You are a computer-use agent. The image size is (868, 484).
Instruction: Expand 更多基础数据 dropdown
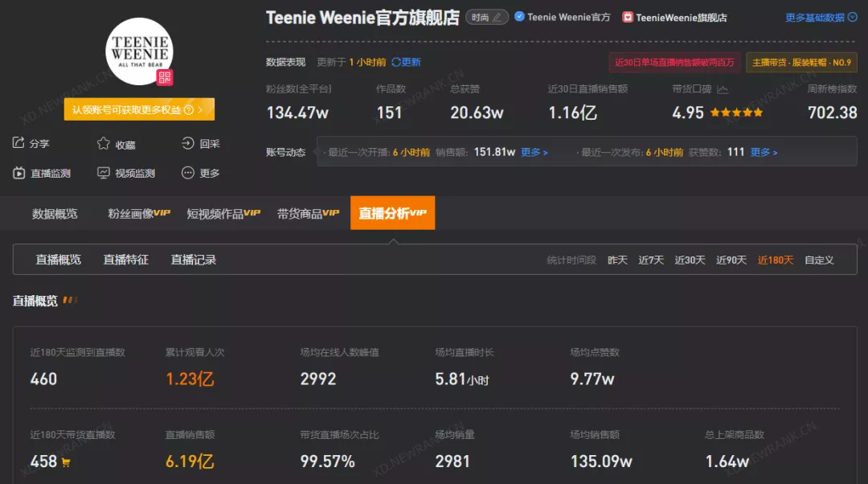pyautogui.click(x=821, y=17)
